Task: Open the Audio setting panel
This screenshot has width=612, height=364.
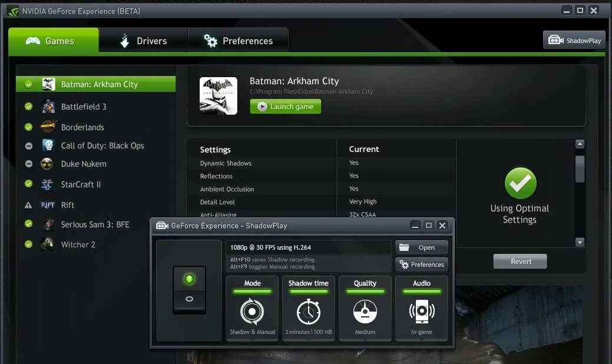Action: 422,309
